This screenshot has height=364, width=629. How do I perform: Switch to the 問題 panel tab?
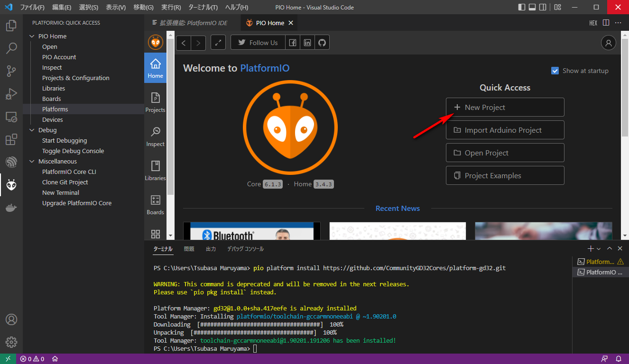(189, 249)
